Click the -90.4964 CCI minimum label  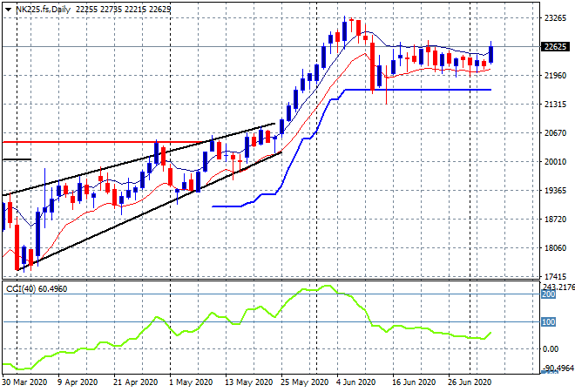point(558,368)
